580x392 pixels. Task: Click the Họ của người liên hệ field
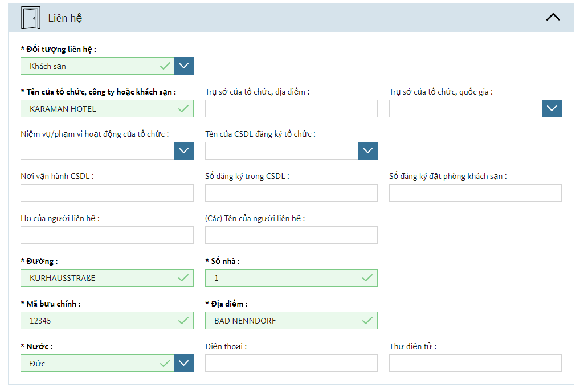107,235
